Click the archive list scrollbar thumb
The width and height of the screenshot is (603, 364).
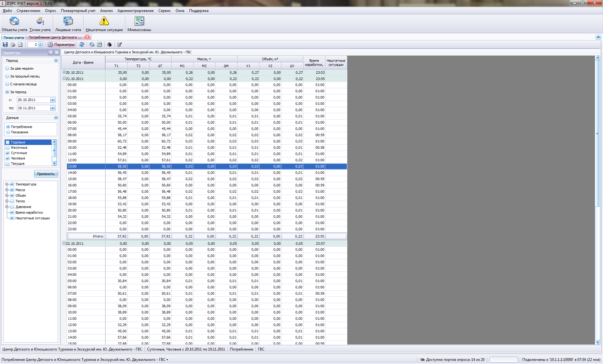click(x=54, y=150)
